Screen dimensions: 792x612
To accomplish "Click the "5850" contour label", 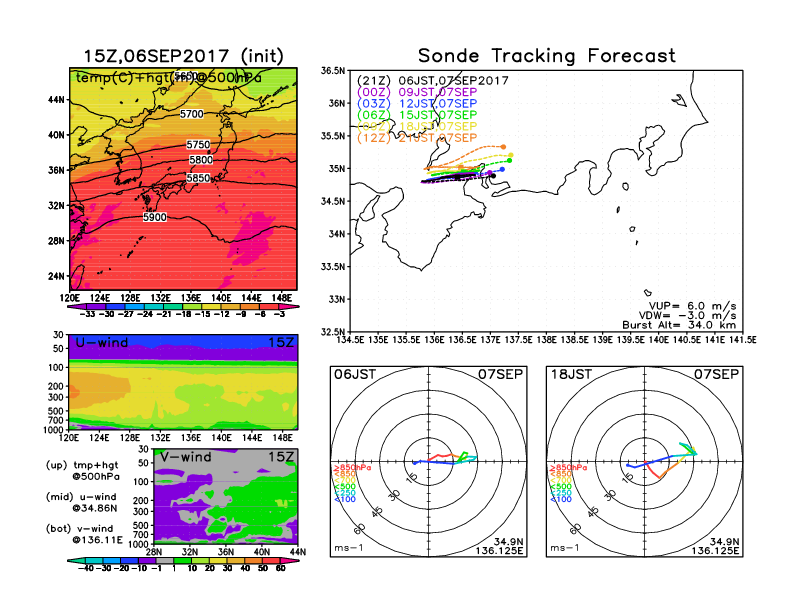I will (198, 178).
